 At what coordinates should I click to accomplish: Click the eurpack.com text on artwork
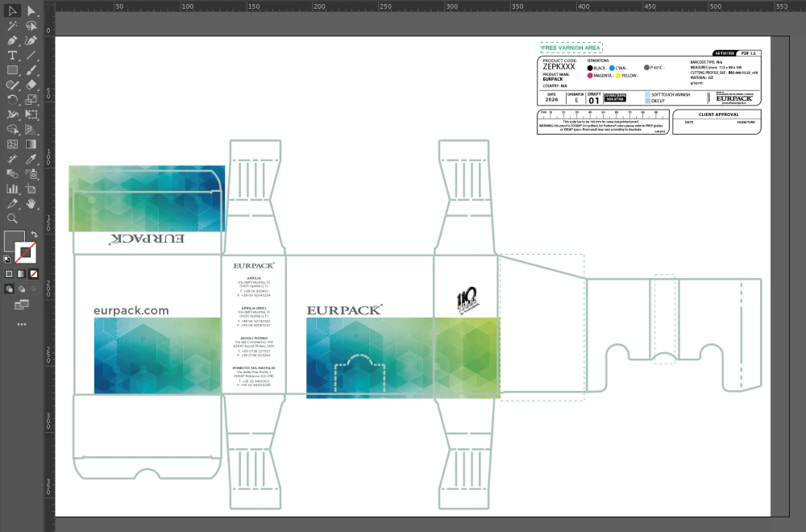coord(131,310)
